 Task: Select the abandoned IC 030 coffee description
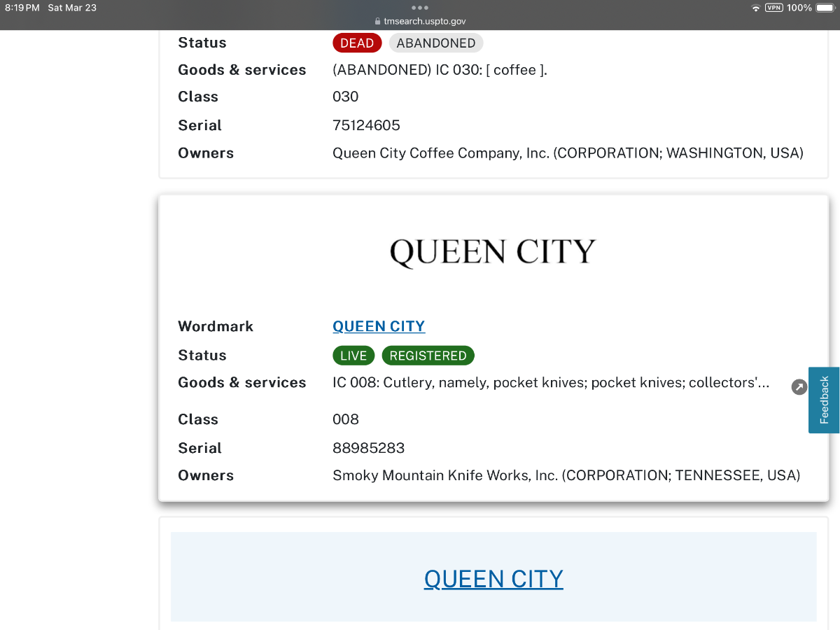(x=440, y=70)
